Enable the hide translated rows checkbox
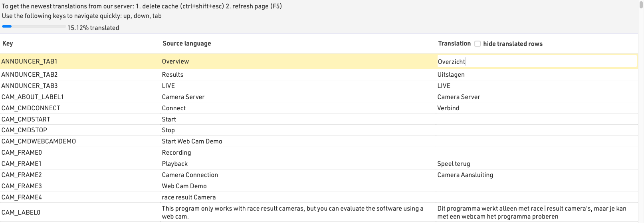This screenshot has height=223, width=644. (x=478, y=44)
